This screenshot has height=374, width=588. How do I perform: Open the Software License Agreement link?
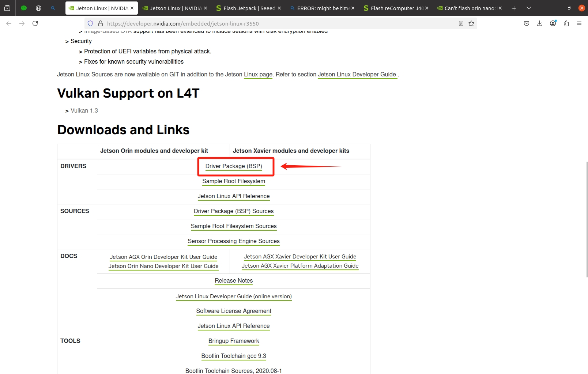(234, 311)
